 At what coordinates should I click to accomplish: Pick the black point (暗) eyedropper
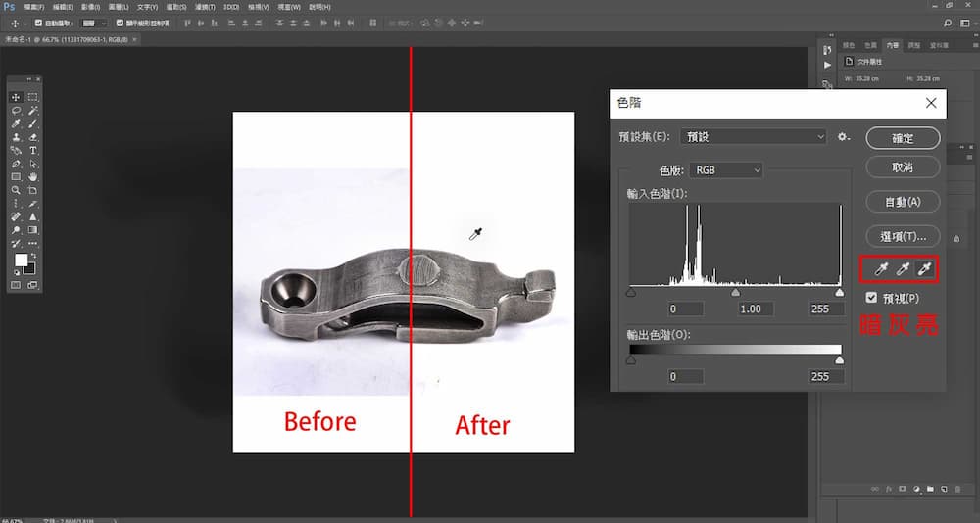coord(881,269)
